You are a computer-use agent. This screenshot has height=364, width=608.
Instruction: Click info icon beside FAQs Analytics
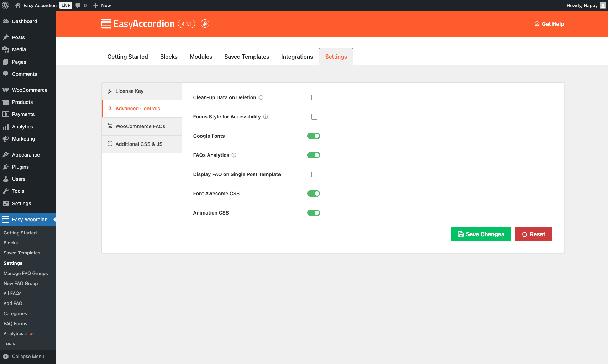click(234, 155)
